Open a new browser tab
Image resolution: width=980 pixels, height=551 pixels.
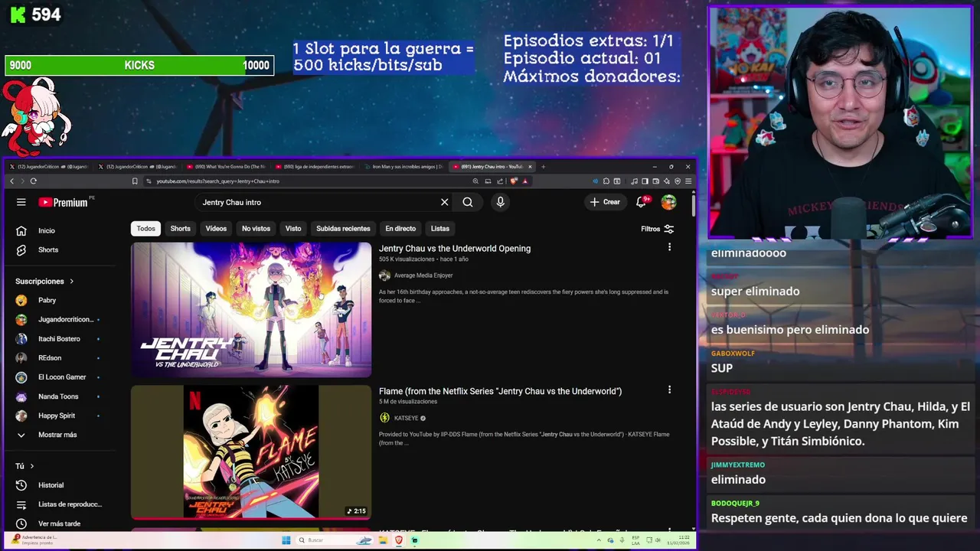pyautogui.click(x=543, y=166)
